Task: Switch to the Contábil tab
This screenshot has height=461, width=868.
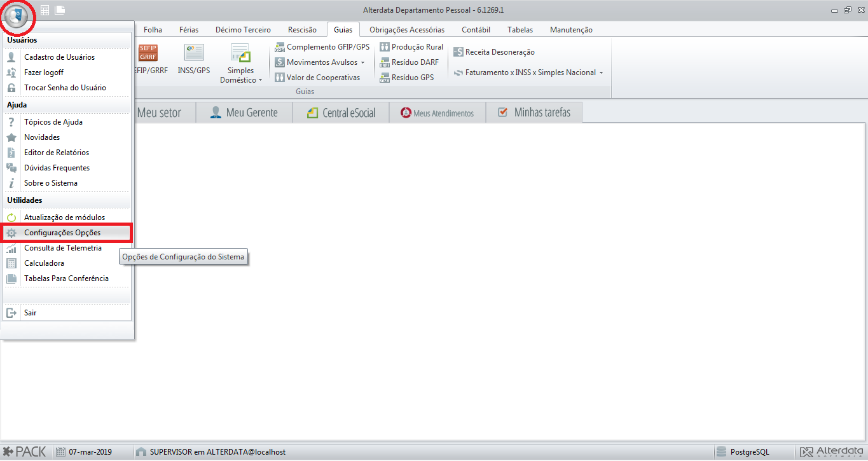Action: coord(476,30)
